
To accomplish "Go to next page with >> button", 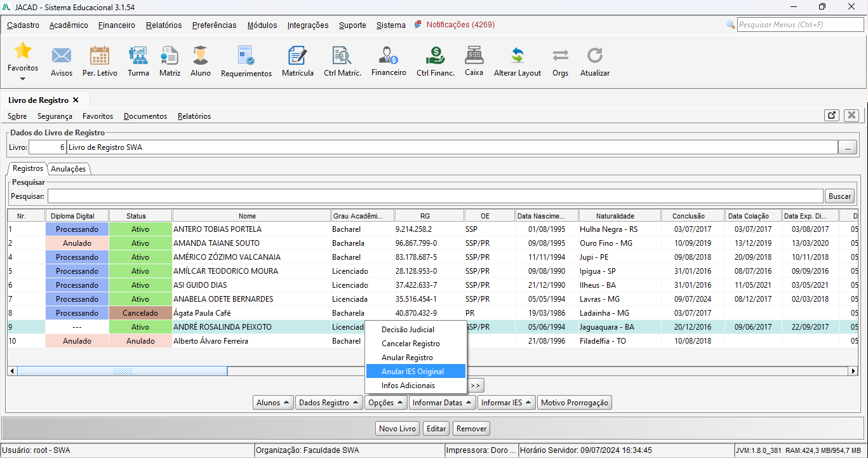I will [x=476, y=385].
